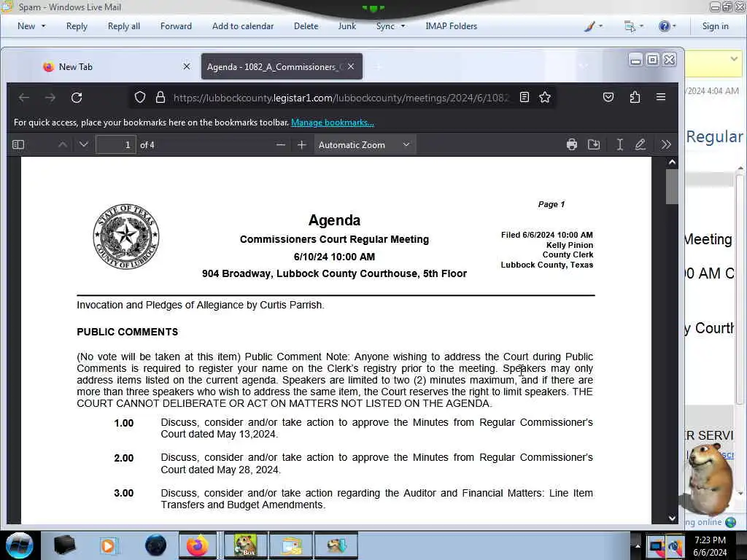Launch media player from taskbar
This screenshot has height=560, width=747.
click(108, 545)
